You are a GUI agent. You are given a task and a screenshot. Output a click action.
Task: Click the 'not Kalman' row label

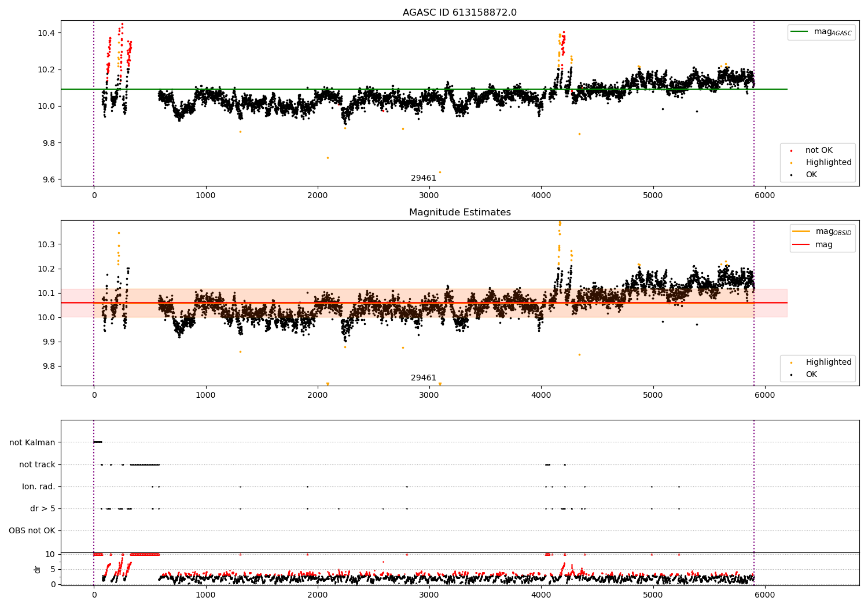pyautogui.click(x=32, y=442)
